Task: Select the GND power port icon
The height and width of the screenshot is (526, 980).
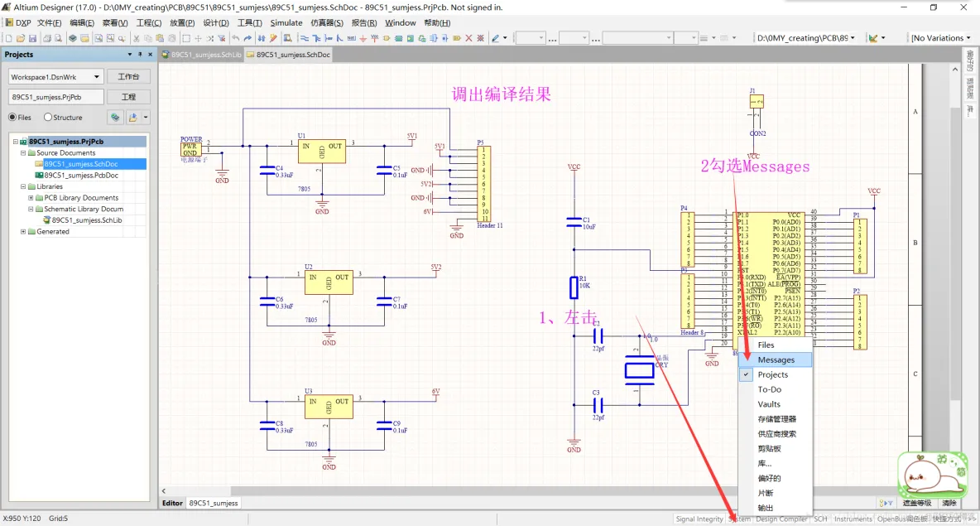Action: [x=363, y=38]
